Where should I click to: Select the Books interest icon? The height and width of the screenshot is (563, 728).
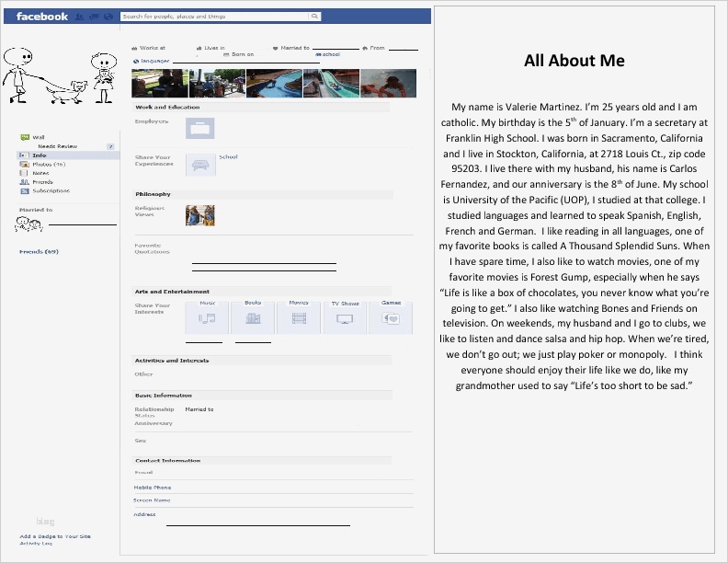253,317
